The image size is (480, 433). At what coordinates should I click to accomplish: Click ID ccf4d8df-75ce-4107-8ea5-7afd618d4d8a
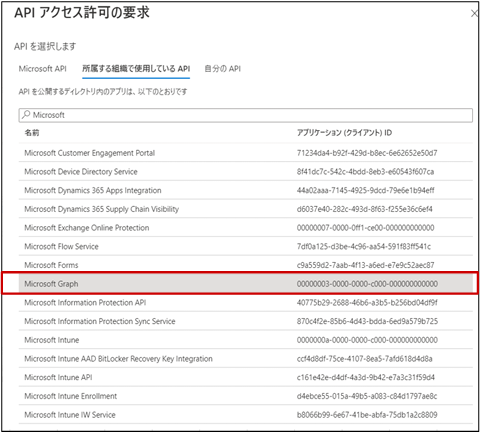pos(365,359)
